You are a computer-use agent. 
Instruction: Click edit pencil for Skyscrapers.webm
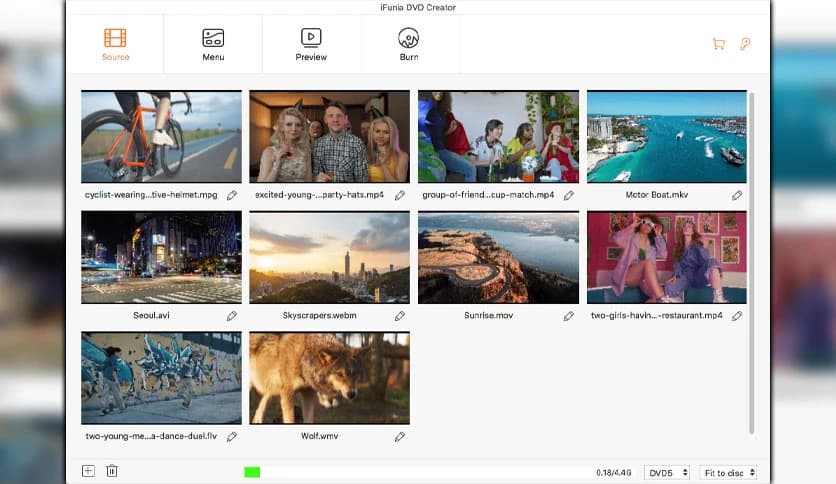(400, 316)
